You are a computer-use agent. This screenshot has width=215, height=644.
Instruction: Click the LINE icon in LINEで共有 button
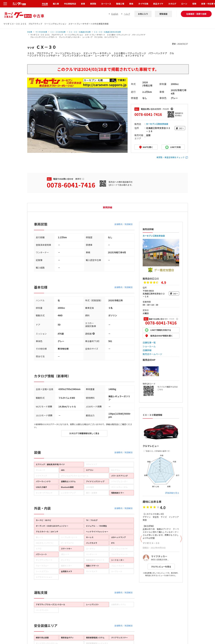click(167, 147)
